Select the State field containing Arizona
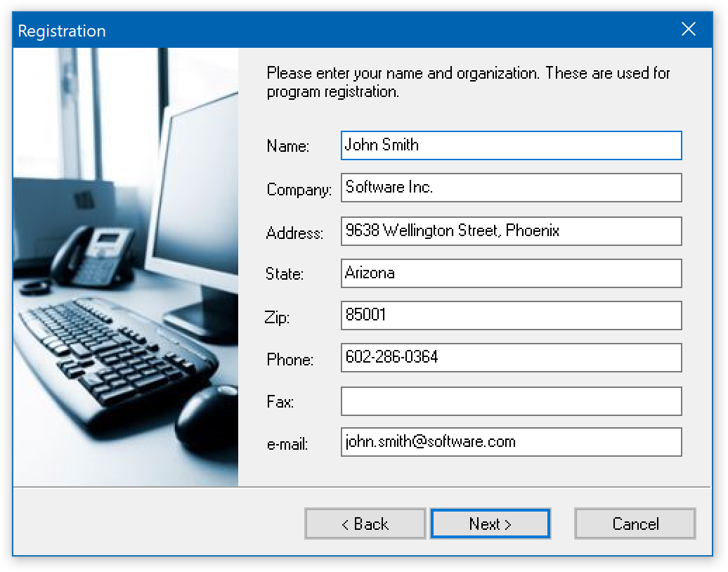Viewport: 728px width, 572px height. coord(511,273)
